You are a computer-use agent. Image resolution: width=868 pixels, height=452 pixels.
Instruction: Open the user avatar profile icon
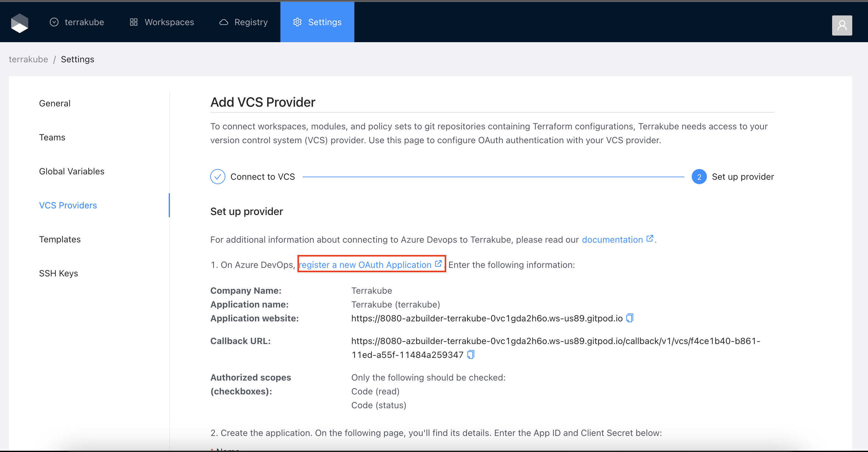coord(841,25)
